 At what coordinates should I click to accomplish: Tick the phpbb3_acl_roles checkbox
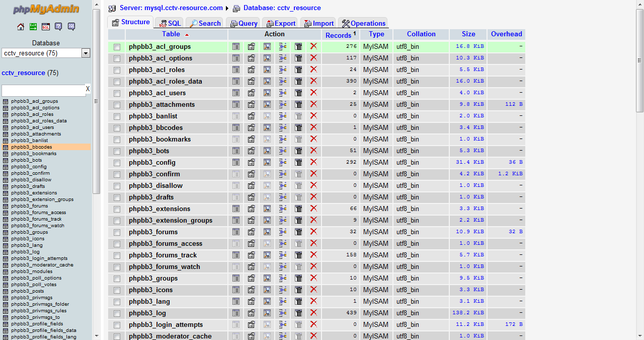[117, 70]
